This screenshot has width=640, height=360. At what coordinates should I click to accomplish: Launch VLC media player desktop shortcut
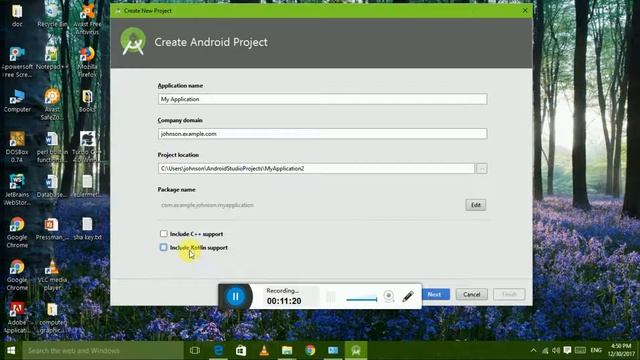point(52,275)
